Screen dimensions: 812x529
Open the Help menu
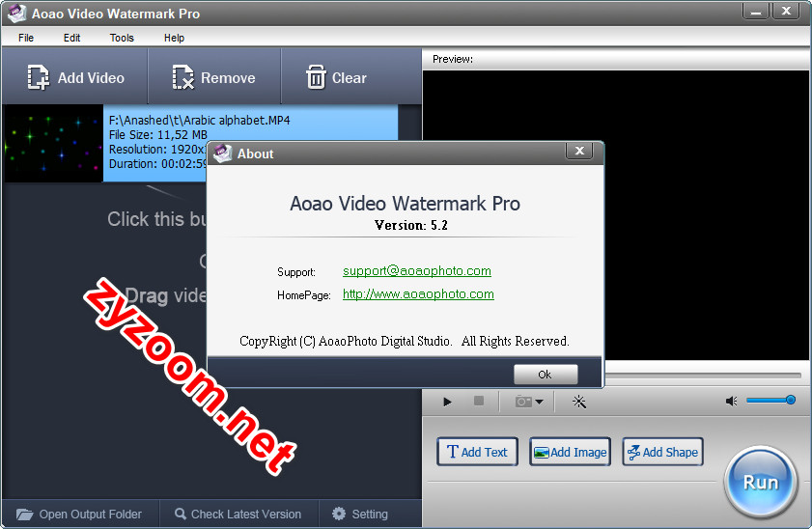(x=174, y=38)
